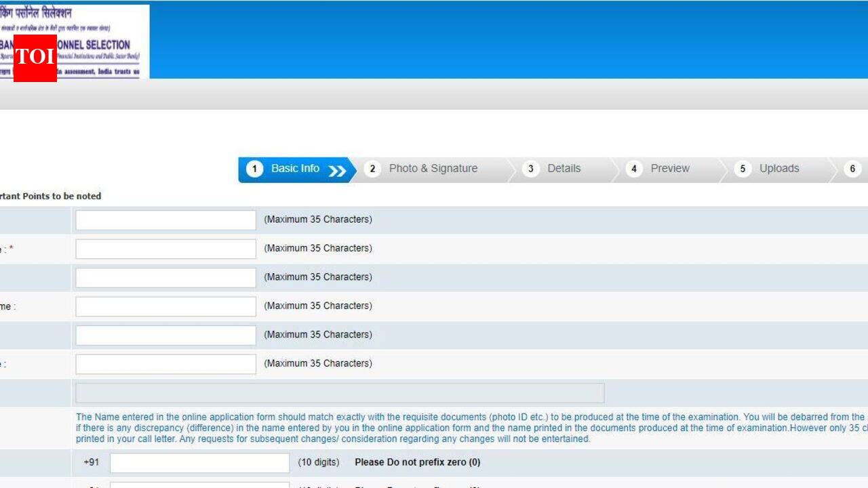Select step number 6 in the progress bar

click(853, 169)
